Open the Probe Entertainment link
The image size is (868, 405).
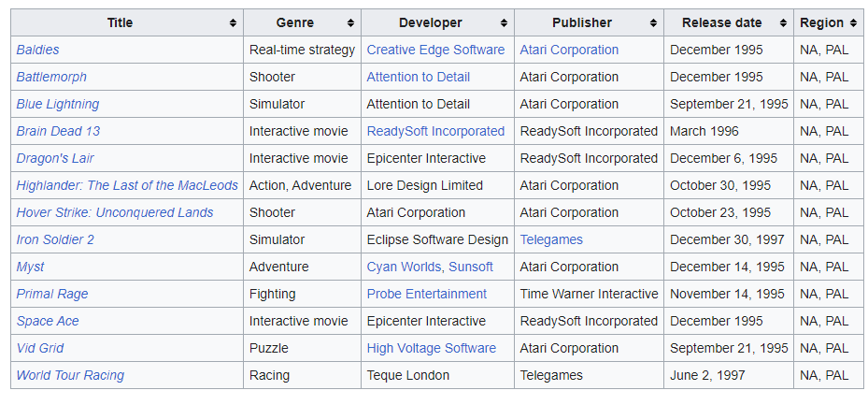click(x=427, y=295)
